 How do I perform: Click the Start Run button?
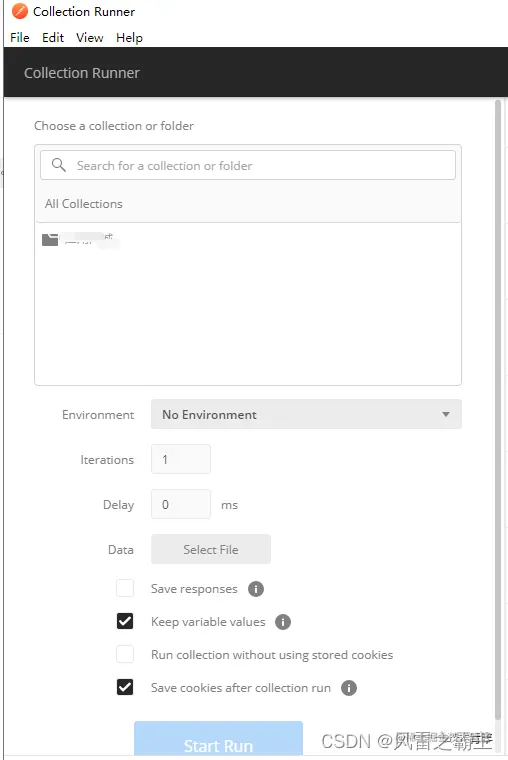(x=219, y=739)
